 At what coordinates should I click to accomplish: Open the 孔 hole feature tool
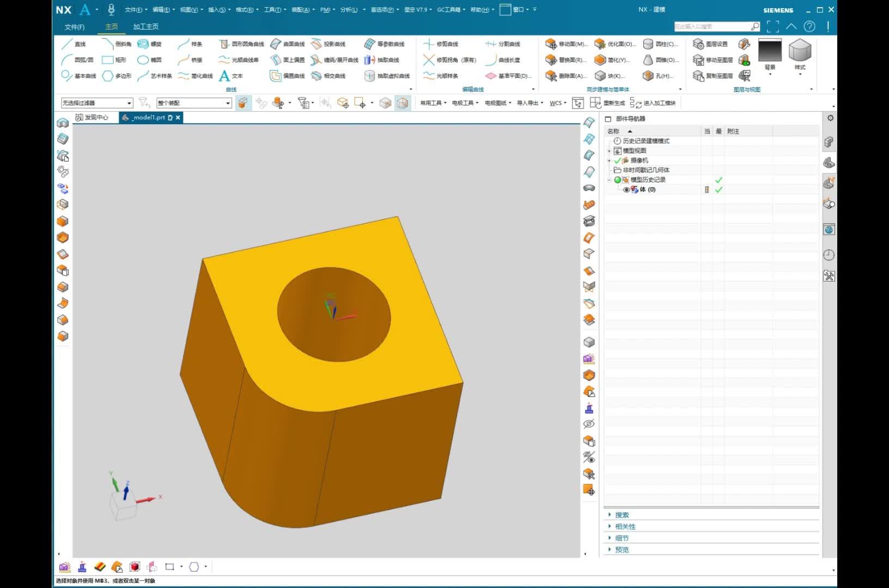(658, 76)
